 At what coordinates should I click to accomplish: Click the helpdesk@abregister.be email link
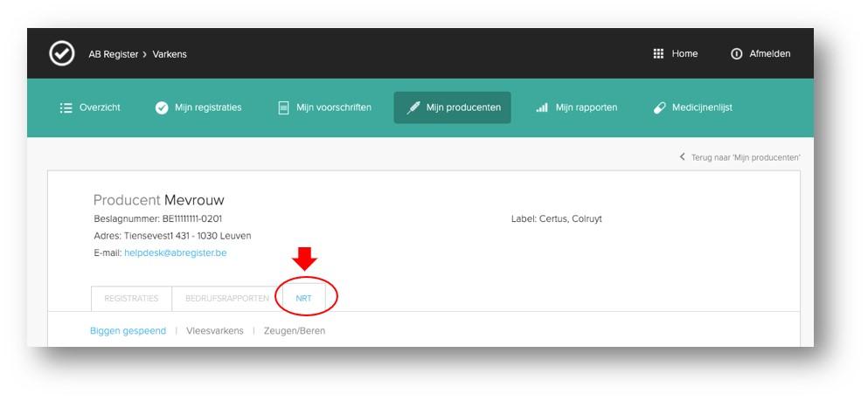pyautogui.click(x=176, y=252)
